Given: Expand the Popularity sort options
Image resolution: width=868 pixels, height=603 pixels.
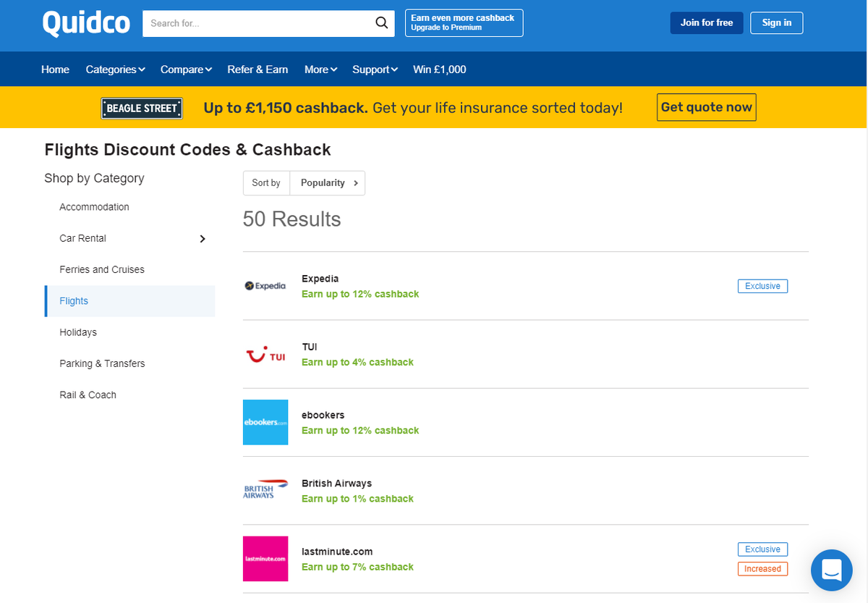Looking at the screenshot, I should (327, 182).
